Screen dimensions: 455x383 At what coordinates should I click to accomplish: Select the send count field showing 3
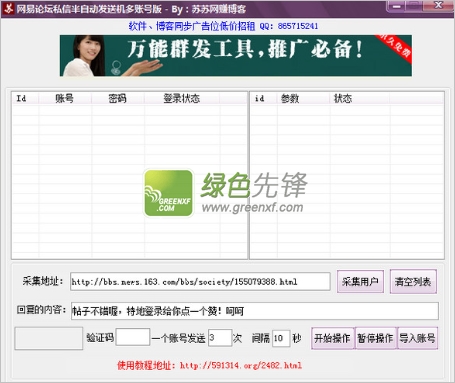(220, 338)
